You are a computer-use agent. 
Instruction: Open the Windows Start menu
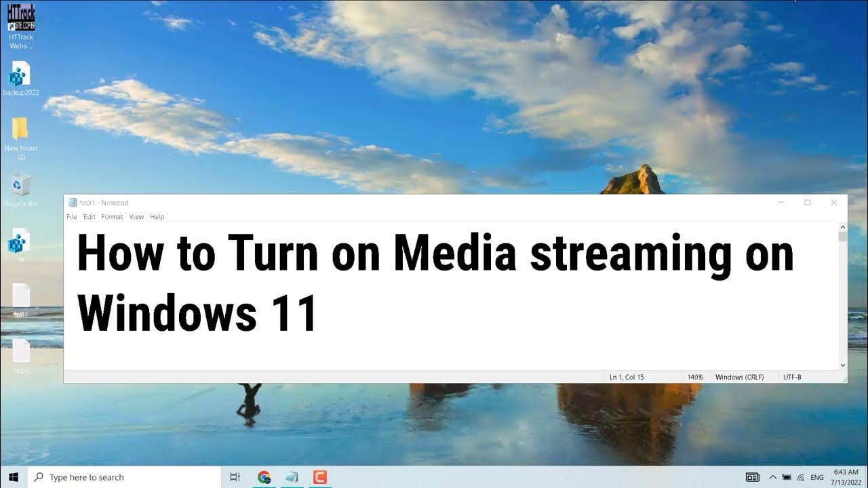[14, 477]
